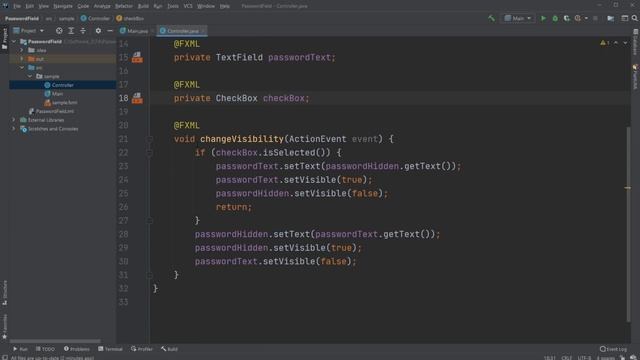
Task: Start debugging with the bug icon
Action: [x=555, y=18]
